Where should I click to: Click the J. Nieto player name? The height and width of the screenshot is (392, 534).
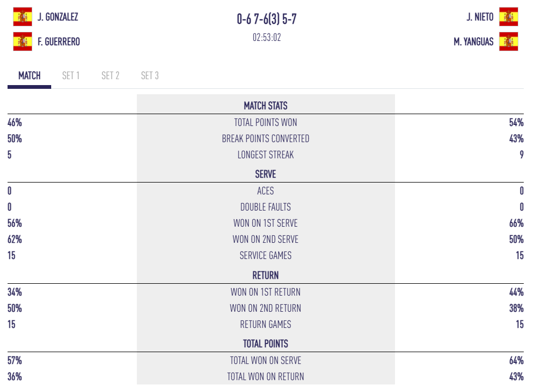480,17
